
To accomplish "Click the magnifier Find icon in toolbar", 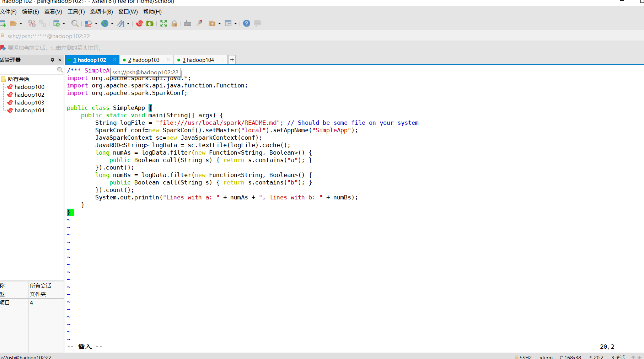I will point(75,23).
